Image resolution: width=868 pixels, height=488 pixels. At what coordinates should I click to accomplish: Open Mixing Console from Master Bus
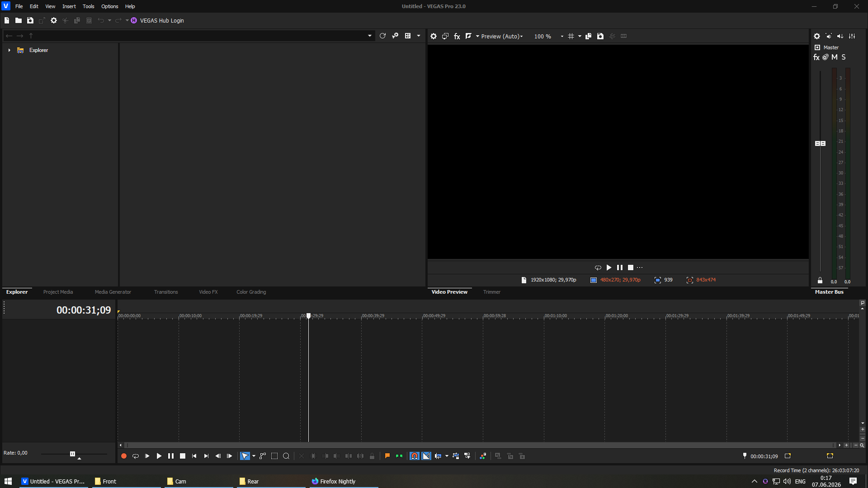(852, 36)
